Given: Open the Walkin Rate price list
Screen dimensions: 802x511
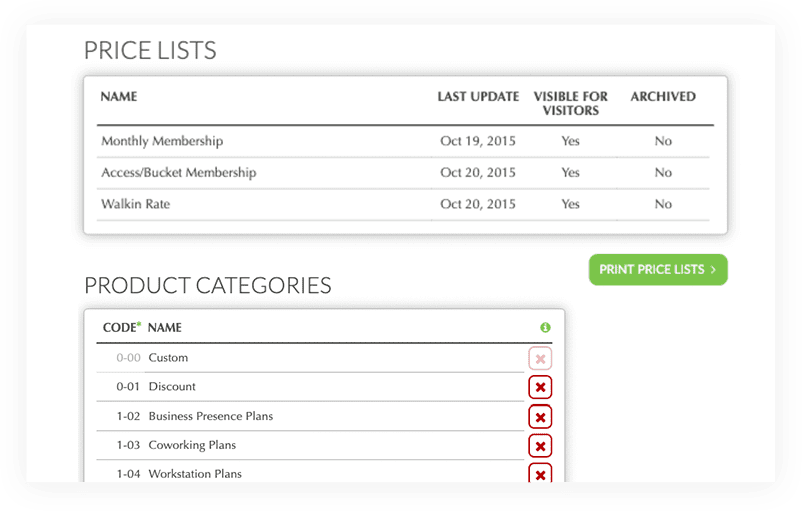Looking at the screenshot, I should coord(136,204).
